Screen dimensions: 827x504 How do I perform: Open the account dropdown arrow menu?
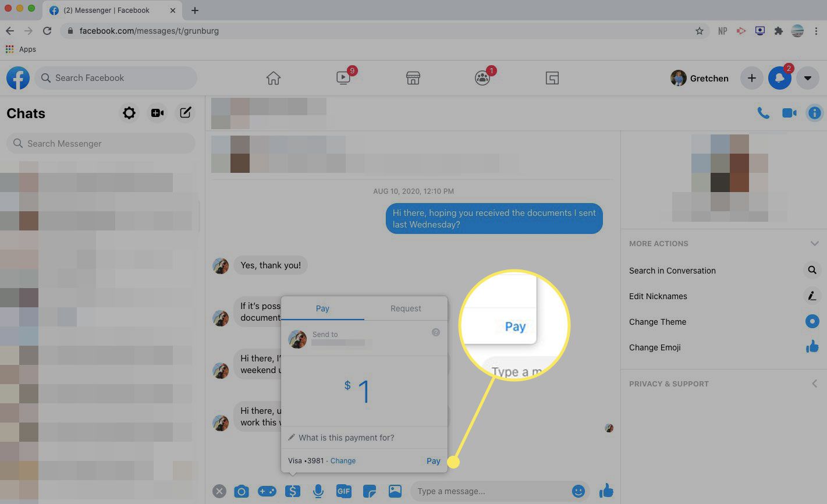point(807,78)
